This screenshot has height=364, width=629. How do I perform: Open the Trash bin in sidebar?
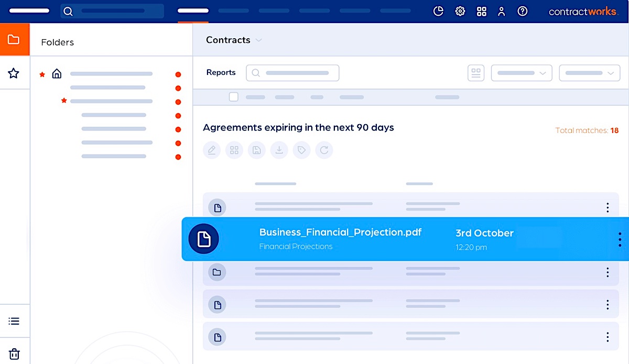[x=14, y=354]
